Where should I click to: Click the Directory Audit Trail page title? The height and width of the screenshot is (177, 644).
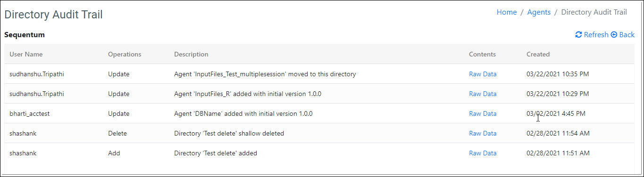tap(53, 15)
